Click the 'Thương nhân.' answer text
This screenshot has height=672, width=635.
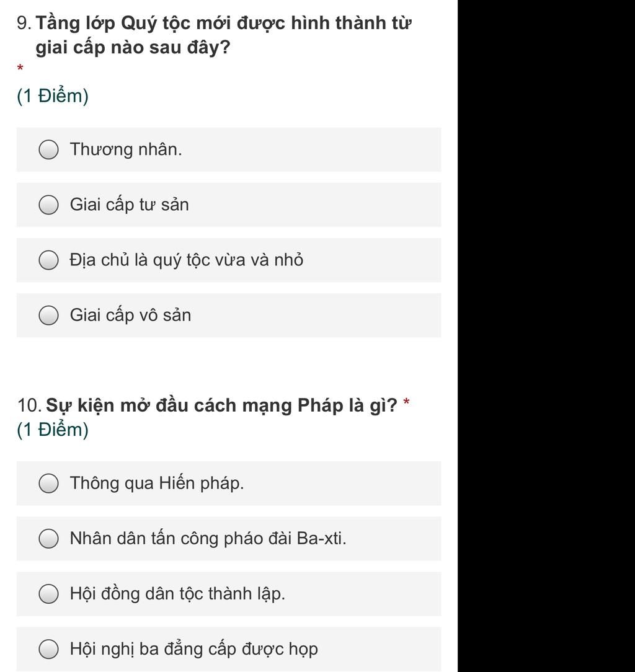(x=126, y=150)
